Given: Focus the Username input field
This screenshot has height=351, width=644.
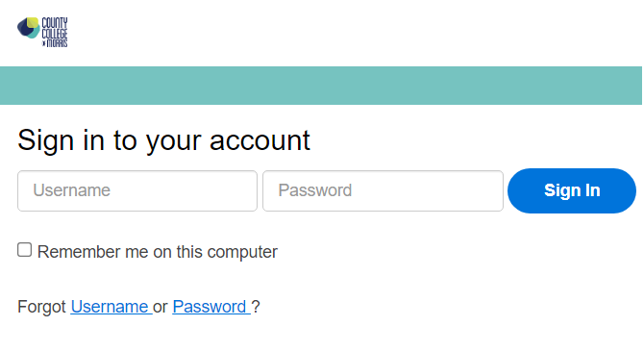Looking at the screenshot, I should [137, 191].
